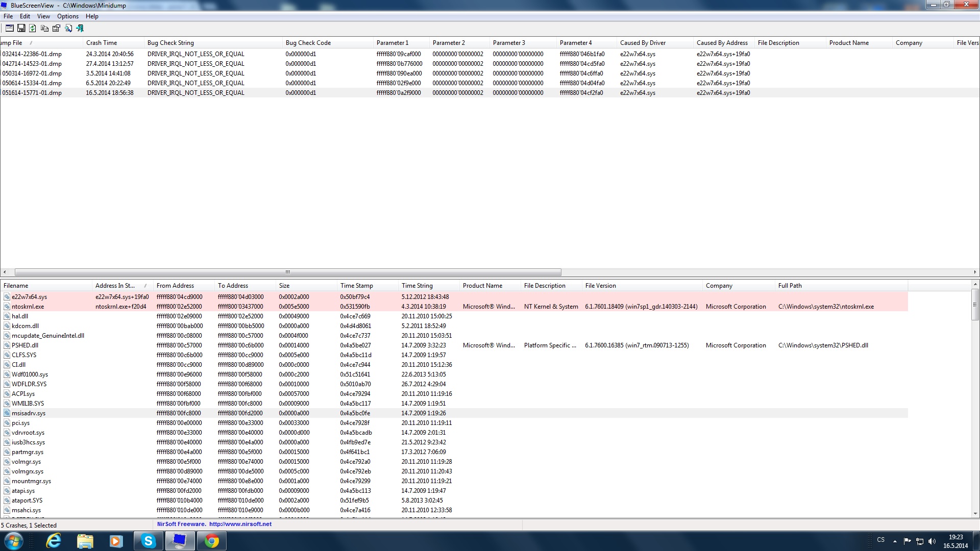The width and height of the screenshot is (980, 551).
Task: Click the Exit door toolbar icon
Action: [80, 29]
